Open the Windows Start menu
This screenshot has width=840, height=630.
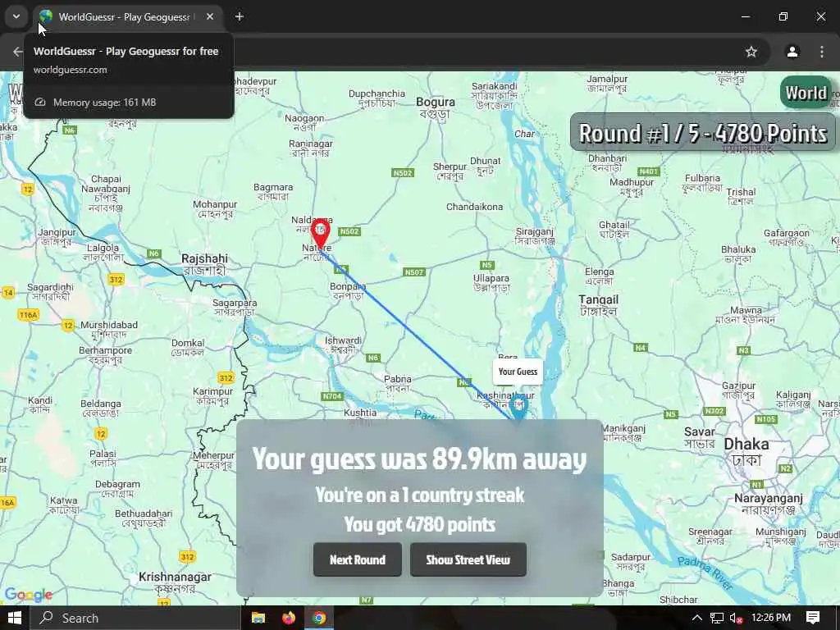point(15,618)
